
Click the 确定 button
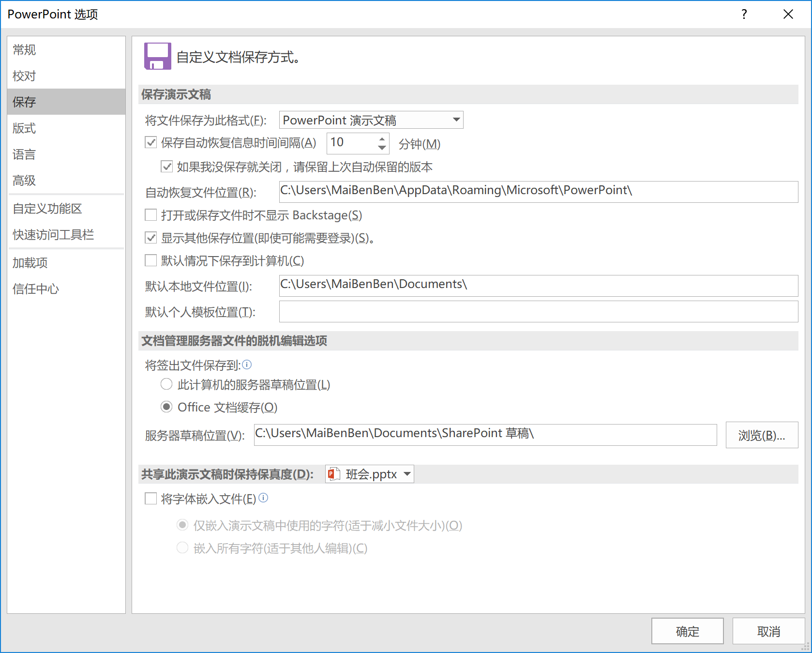[x=687, y=631]
